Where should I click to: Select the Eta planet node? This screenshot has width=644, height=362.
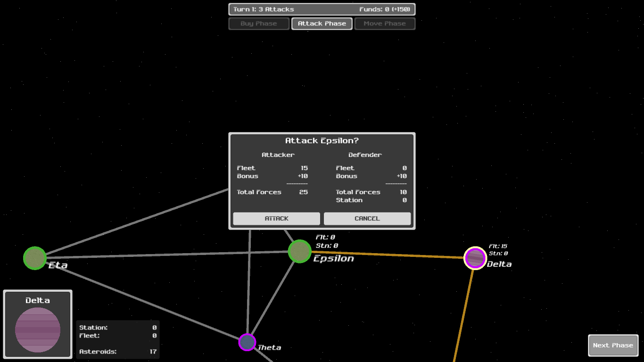35,258
